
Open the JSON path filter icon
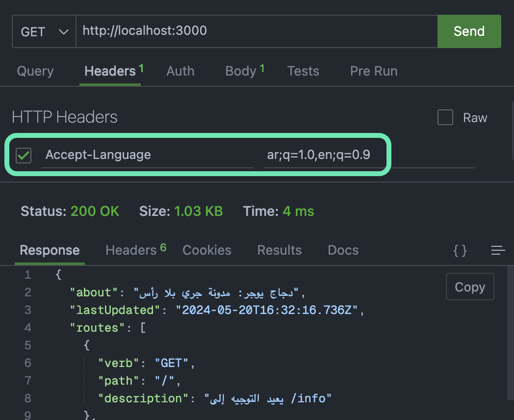click(460, 250)
